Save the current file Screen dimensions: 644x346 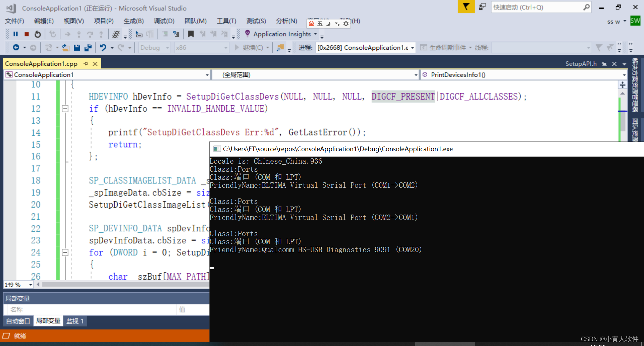tap(77, 48)
